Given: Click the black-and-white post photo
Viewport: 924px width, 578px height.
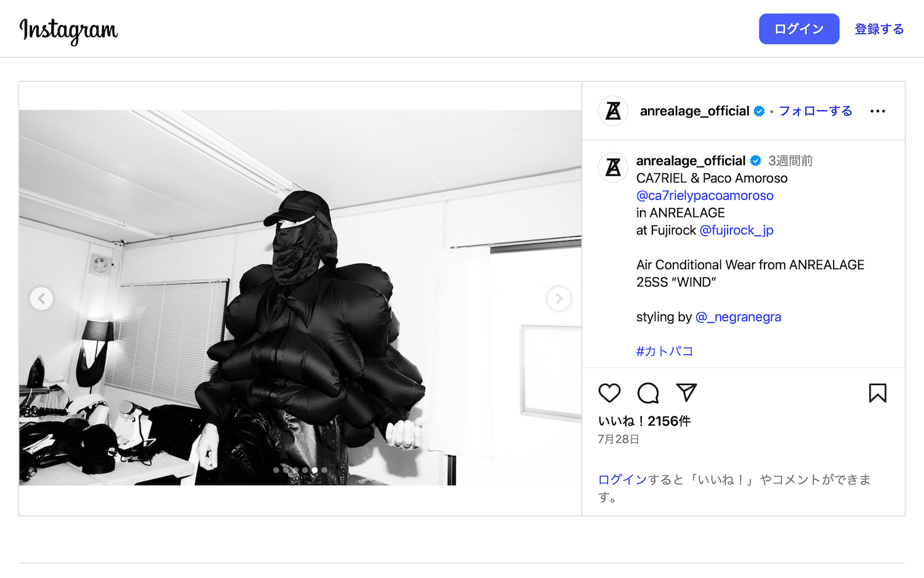Looking at the screenshot, I should [x=300, y=298].
